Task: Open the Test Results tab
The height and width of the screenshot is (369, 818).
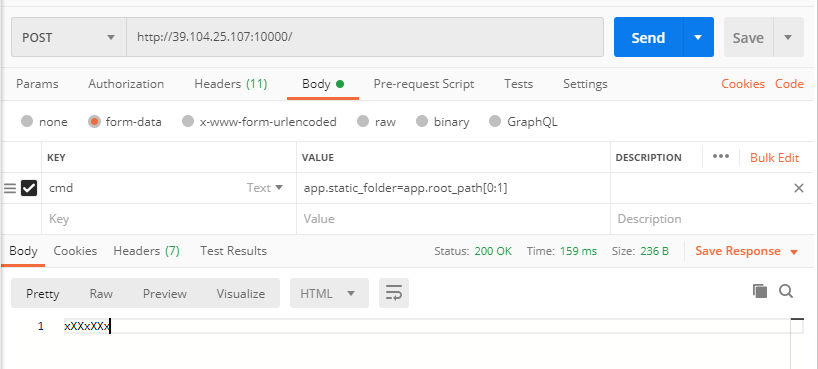Action: click(x=233, y=251)
